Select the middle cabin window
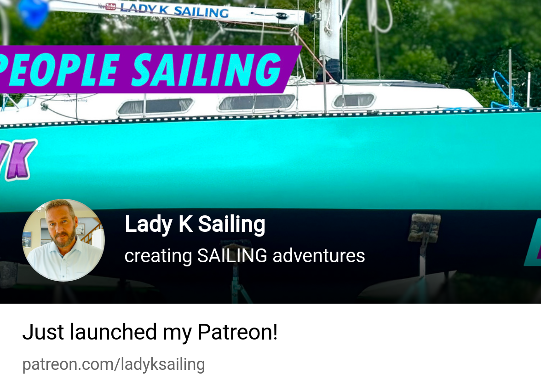The width and height of the screenshot is (541, 392). click(x=257, y=103)
